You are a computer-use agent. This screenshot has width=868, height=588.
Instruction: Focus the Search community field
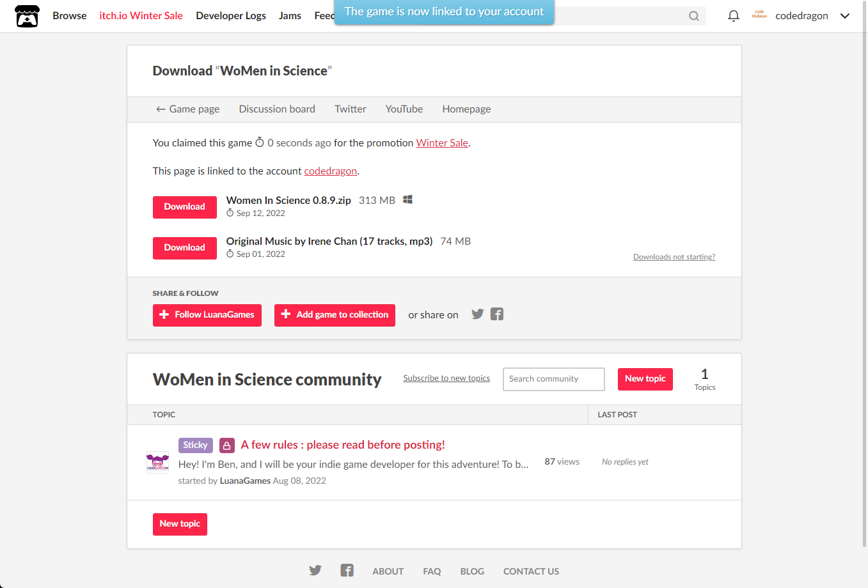(554, 379)
